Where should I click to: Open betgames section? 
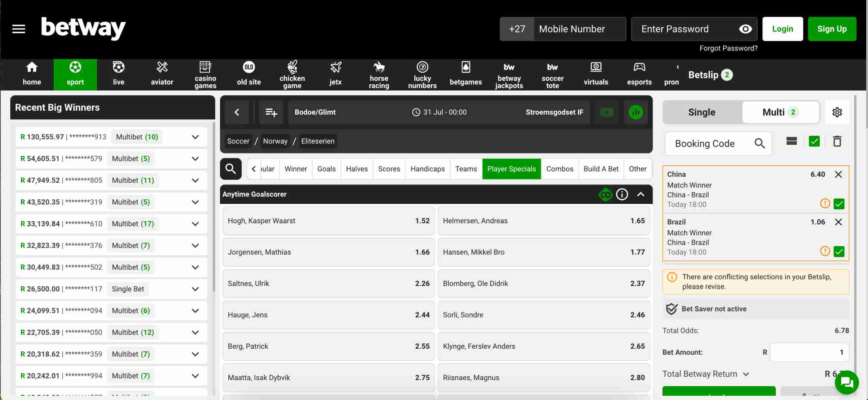click(x=466, y=74)
